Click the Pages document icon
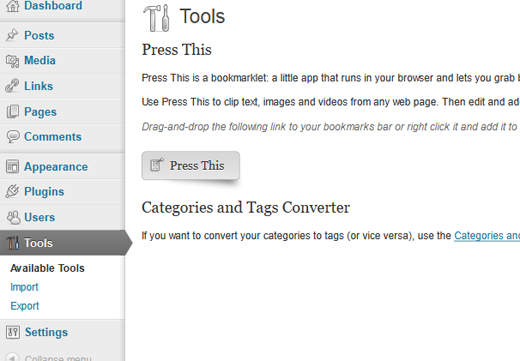Screen dimensions: 520x361 (12, 112)
